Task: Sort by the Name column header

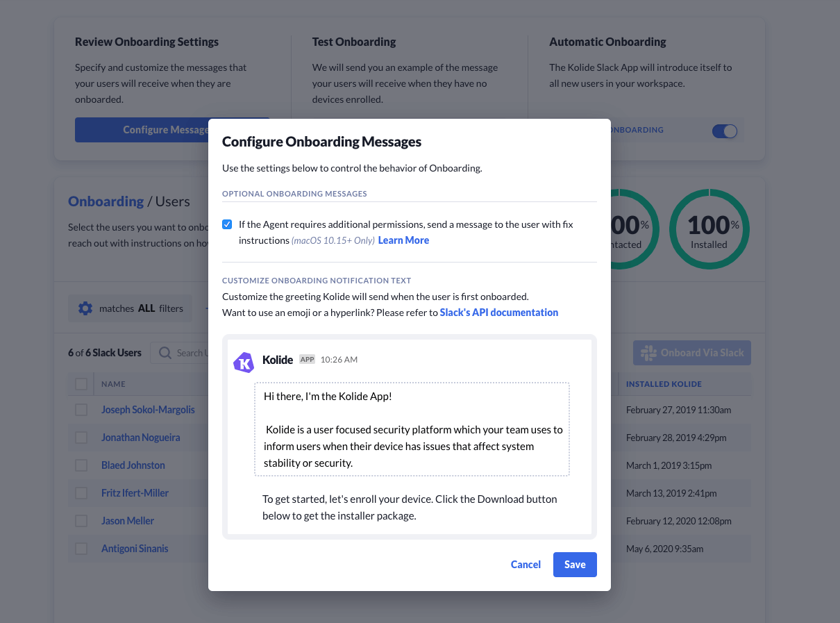Action: (113, 384)
